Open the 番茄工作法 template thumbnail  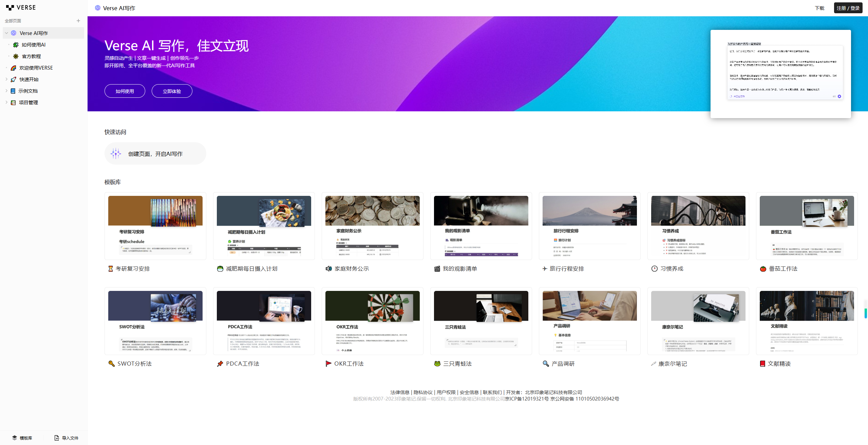[x=807, y=226]
